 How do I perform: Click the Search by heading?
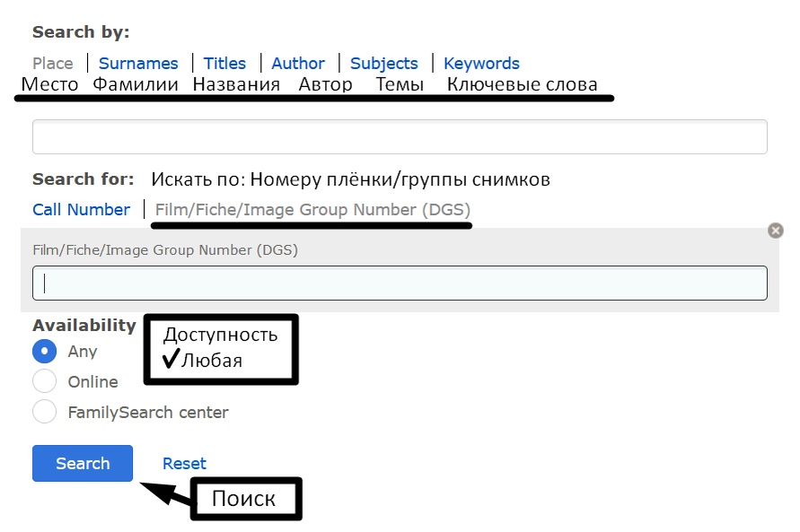click(x=81, y=31)
